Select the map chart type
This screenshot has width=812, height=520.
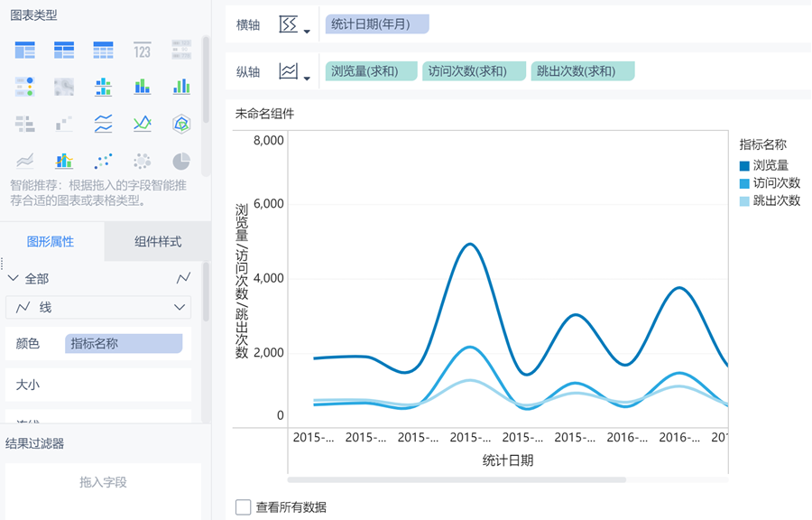[x=64, y=87]
